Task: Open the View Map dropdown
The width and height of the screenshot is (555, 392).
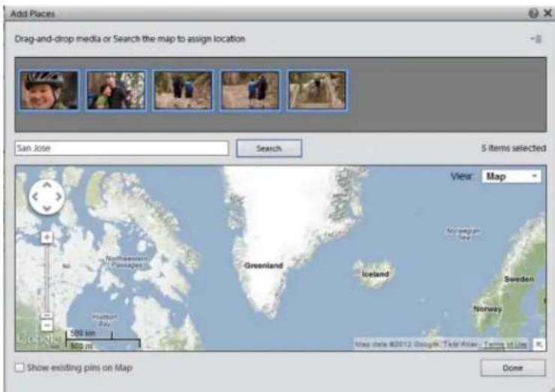Action: point(511,176)
